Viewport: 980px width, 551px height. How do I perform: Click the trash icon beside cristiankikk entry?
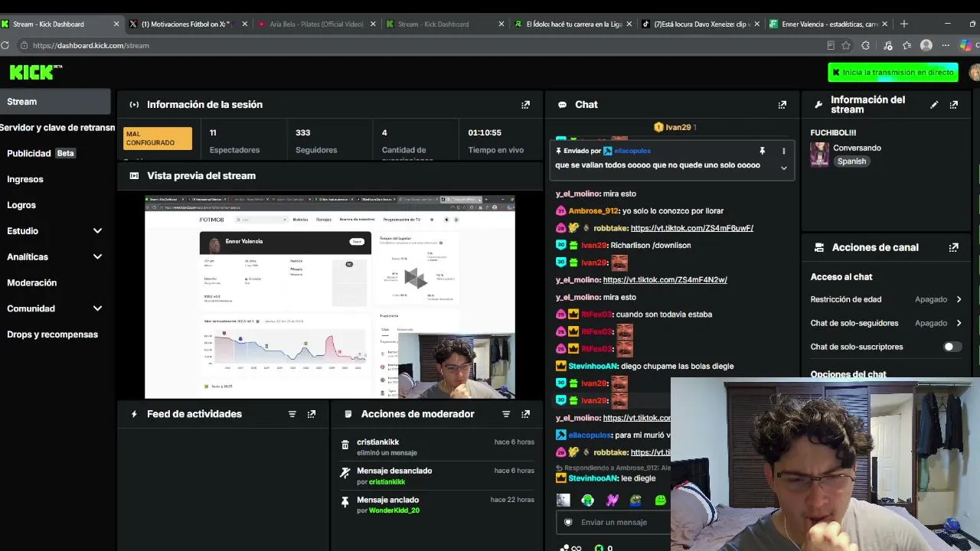pyautogui.click(x=345, y=445)
